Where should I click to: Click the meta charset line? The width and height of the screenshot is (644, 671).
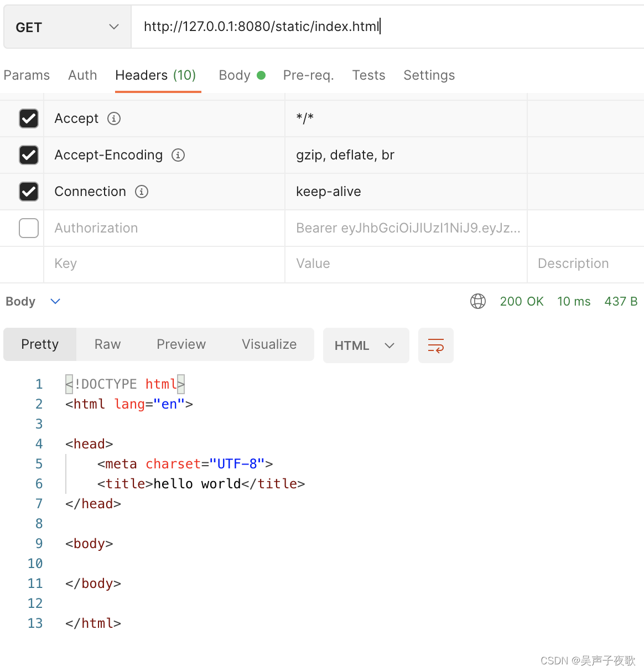point(185,464)
